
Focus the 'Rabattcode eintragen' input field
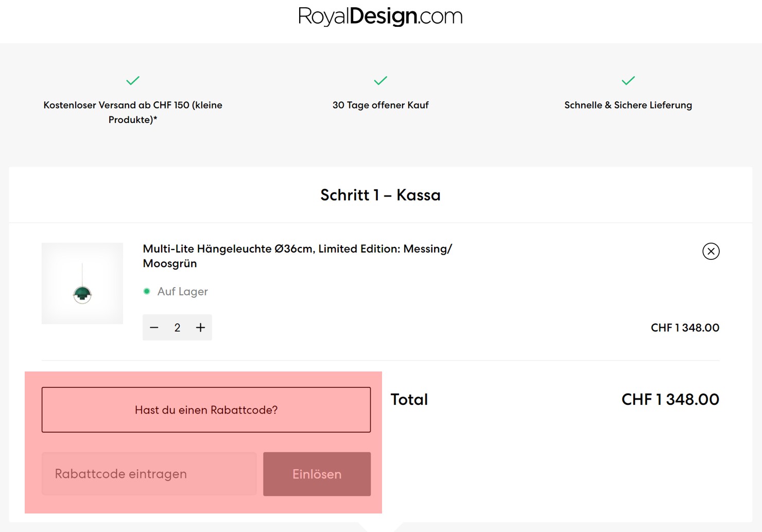[149, 474]
